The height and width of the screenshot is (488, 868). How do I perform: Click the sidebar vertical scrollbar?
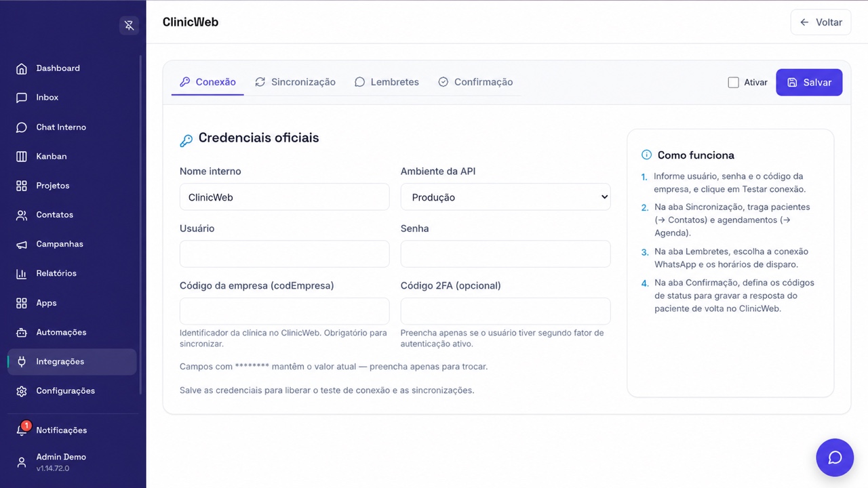coord(141,224)
